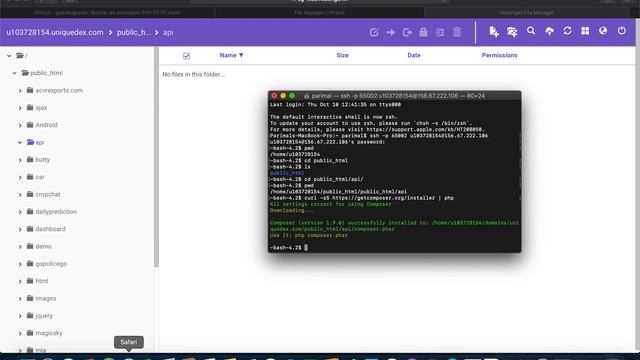
Task: Switch to the Hostinger File Manager tab
Action: coord(527,13)
